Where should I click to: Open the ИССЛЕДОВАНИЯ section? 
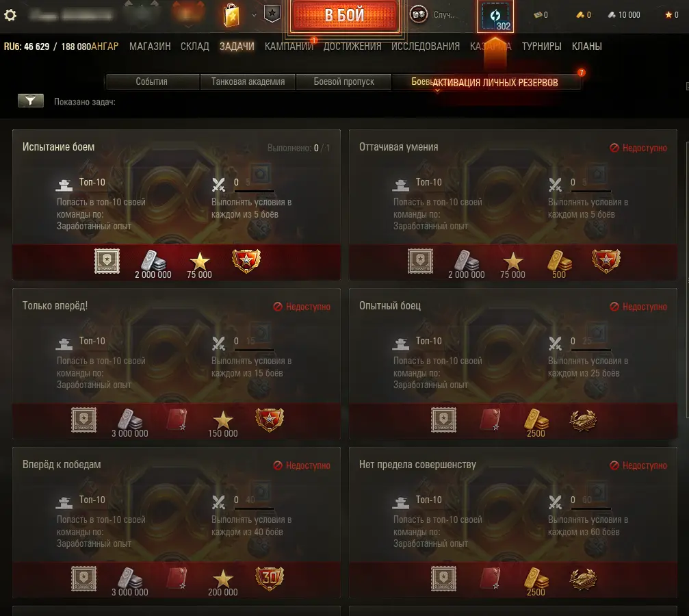[426, 47]
